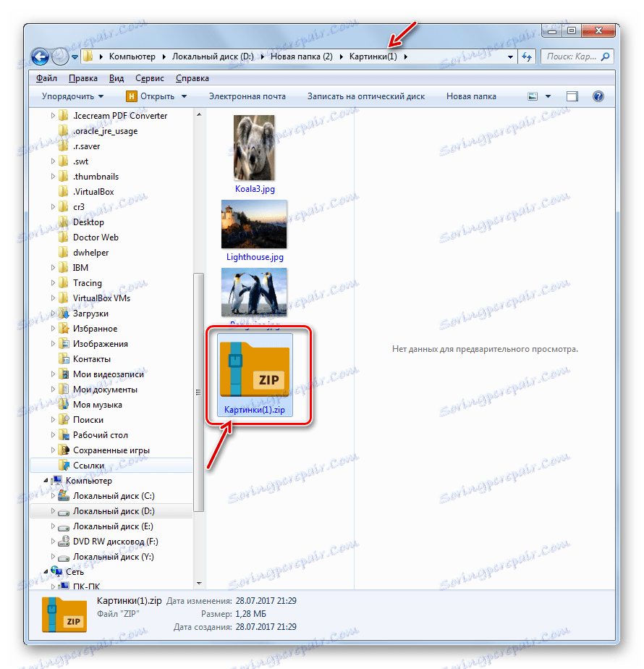Open the view options dropdown arrow

click(x=548, y=96)
